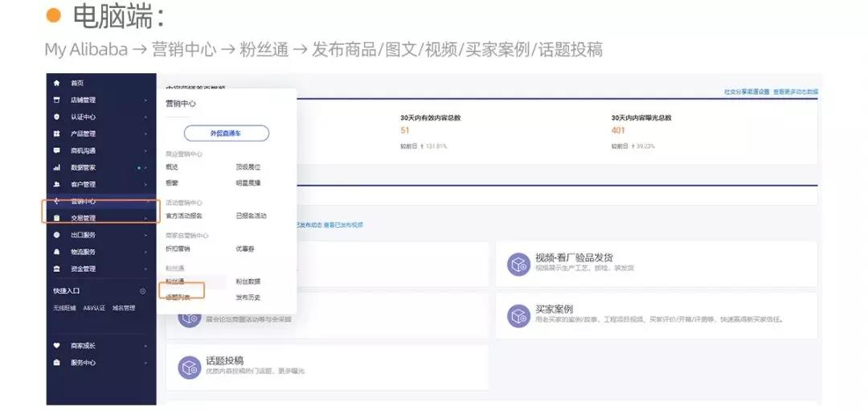Click the 30天内有效内容总数 value 51

404,131
